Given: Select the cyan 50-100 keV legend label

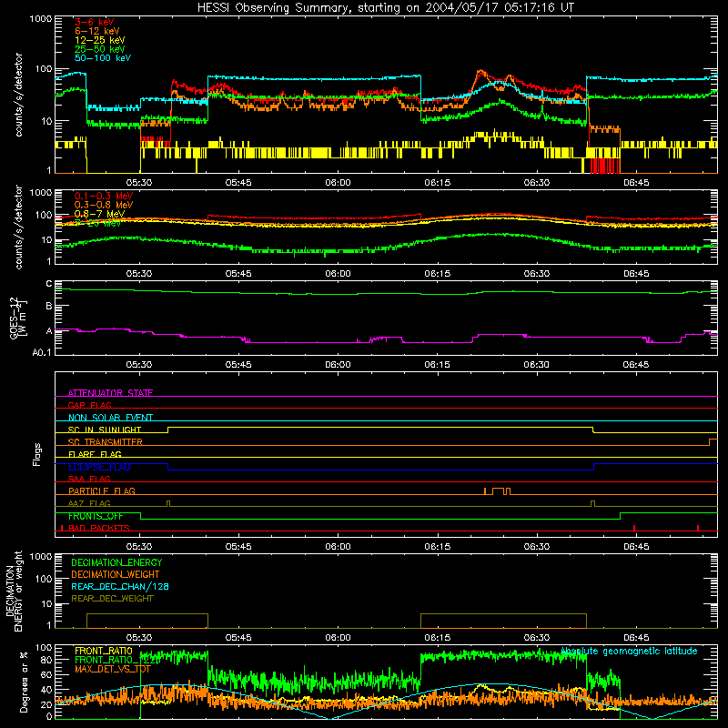Looking at the screenshot, I should [x=103, y=58].
